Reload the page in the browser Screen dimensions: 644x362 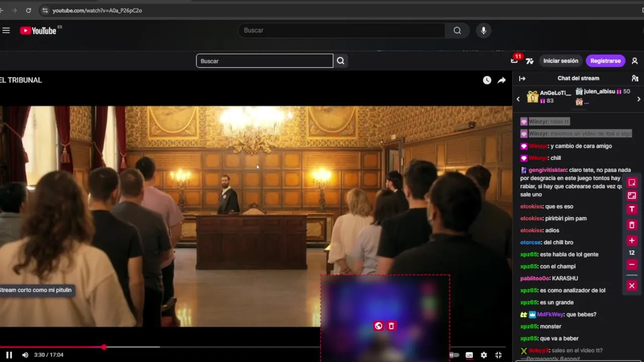(28, 10)
